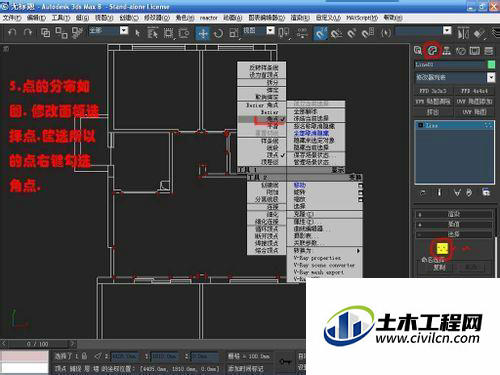This screenshot has height=375, width=500.
Task: Choose Bezier 角点 in the quad menu
Action: pyautogui.click(x=262, y=105)
